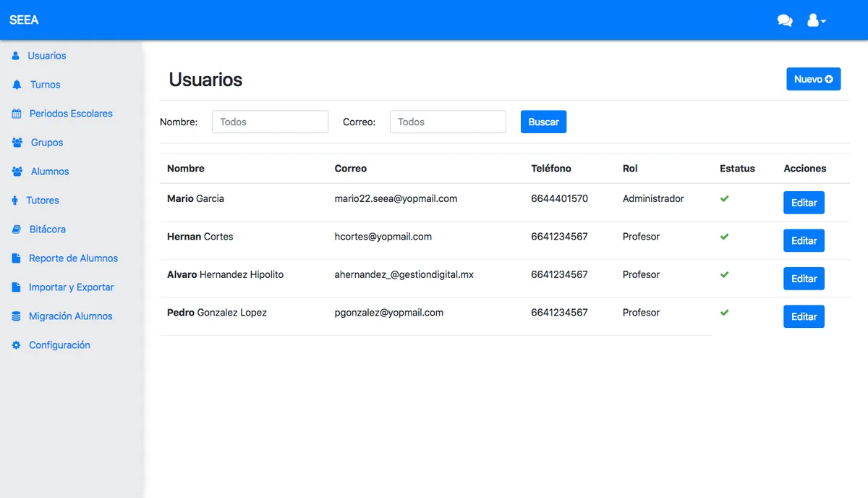The width and height of the screenshot is (868, 498).
Task: Click the database icon beside Migración Alumnos
Action: coord(16,316)
